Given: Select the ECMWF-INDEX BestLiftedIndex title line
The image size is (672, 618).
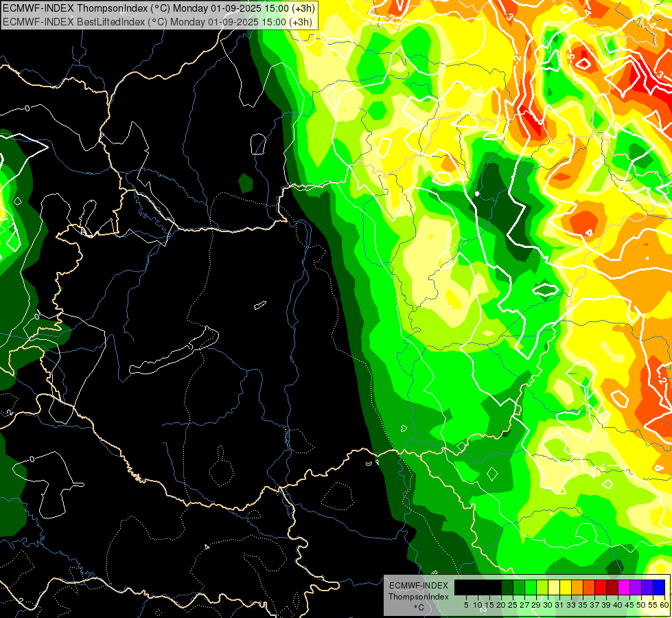Looking at the screenshot, I should coord(157,21).
